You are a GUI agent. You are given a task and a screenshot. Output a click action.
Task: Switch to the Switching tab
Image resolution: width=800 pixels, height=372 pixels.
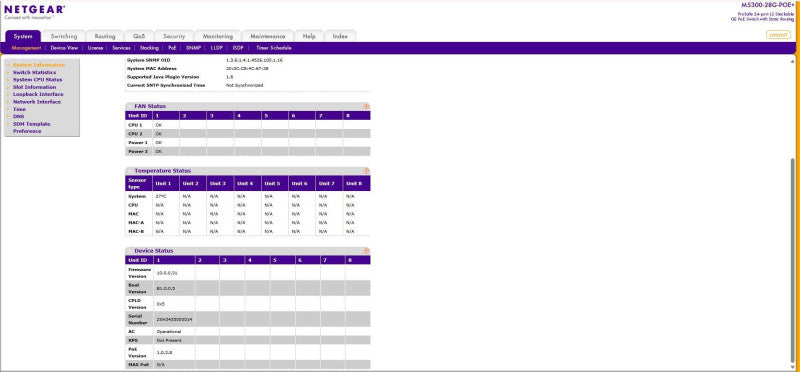pos(64,36)
